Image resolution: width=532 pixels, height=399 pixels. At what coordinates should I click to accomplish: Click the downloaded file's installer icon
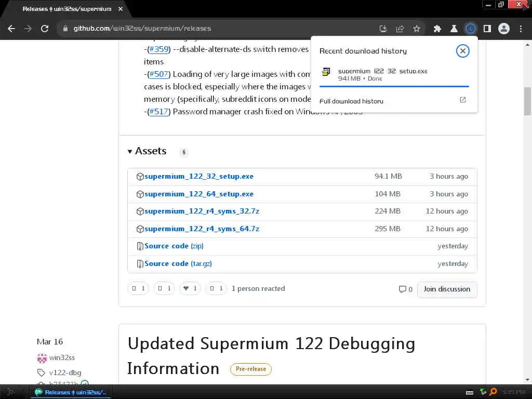pyautogui.click(x=326, y=72)
